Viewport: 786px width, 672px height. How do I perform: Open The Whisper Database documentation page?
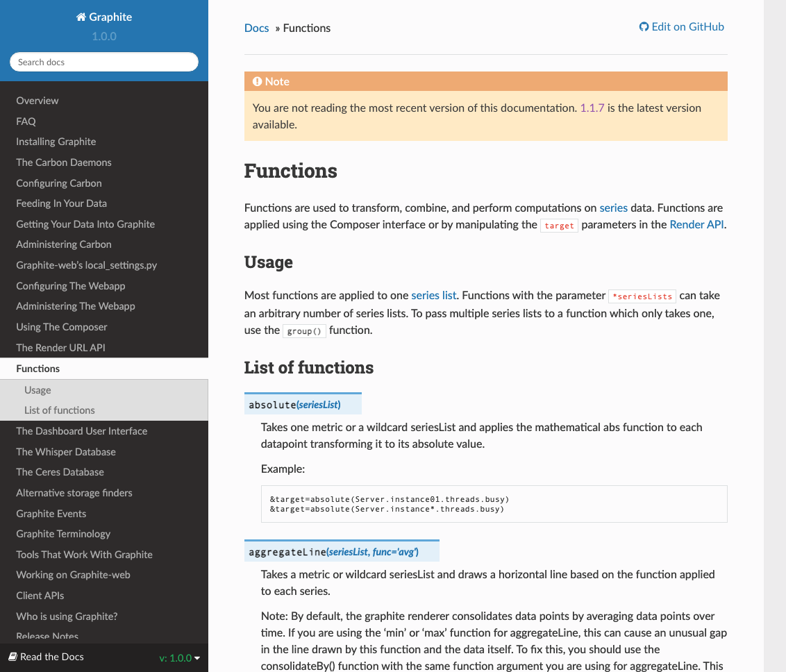click(65, 451)
